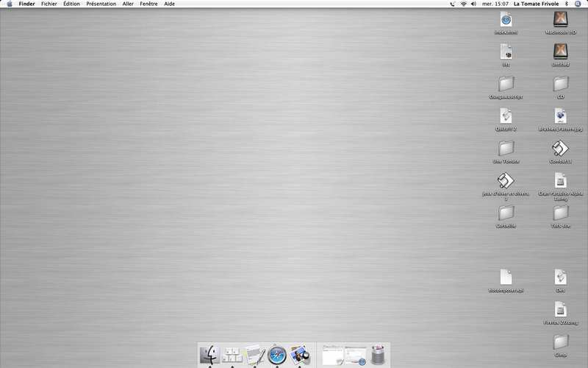Open the Apple menu
588x368 pixels.
click(x=10, y=4)
